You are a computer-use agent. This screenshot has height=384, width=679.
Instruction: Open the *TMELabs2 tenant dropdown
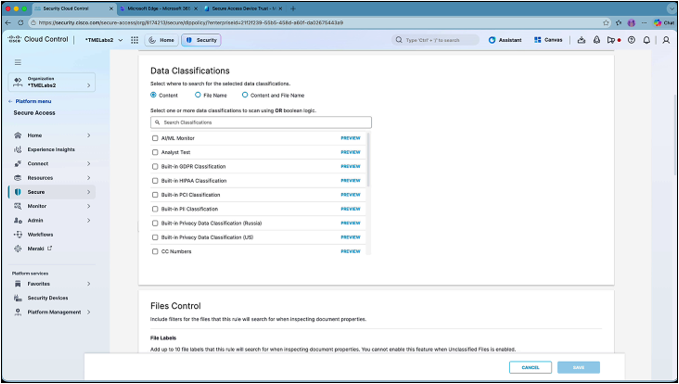tap(104, 40)
